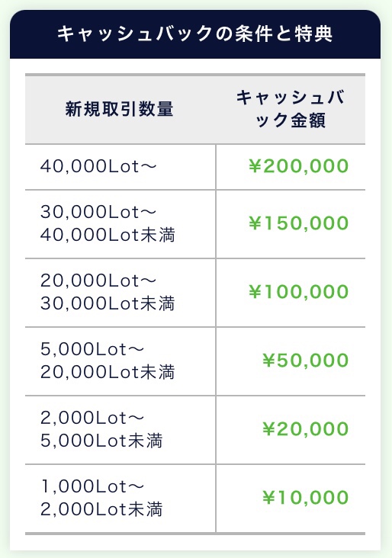Screen dimensions: 392x558
Task: Click the 30,000Lot未満 text in third row
Action: pos(108,304)
